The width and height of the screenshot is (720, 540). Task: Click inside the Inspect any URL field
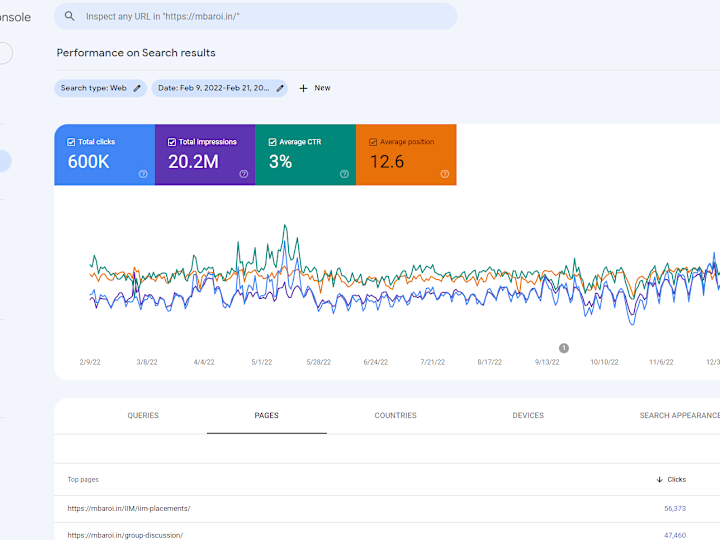tap(255, 17)
